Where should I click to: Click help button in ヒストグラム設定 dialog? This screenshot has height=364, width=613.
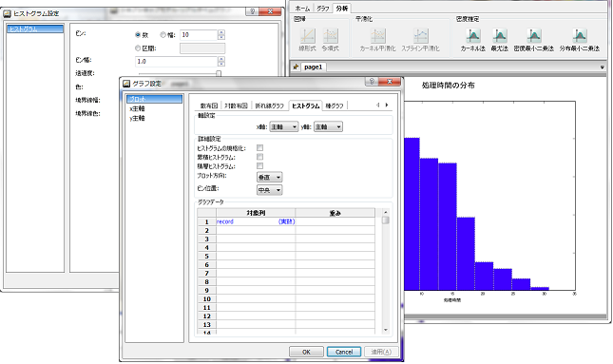coord(252,11)
